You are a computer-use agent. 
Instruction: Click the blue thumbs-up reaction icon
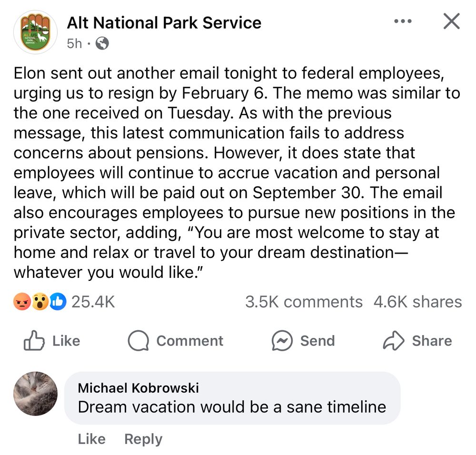pos(58,302)
